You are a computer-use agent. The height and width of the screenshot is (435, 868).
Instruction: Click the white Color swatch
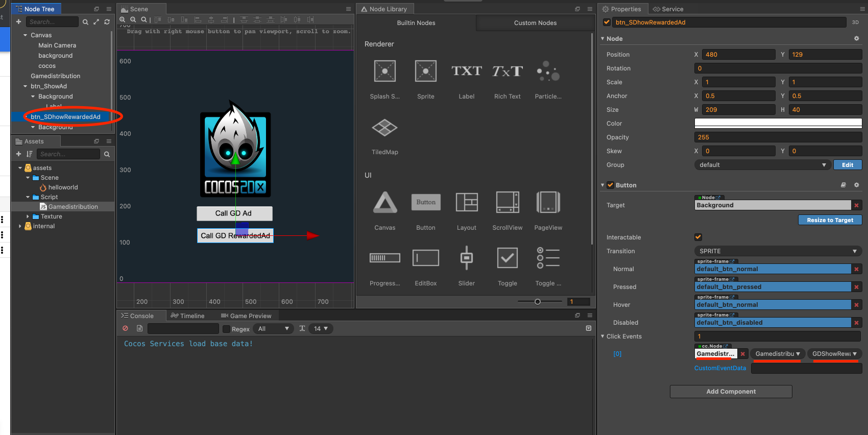pos(778,124)
